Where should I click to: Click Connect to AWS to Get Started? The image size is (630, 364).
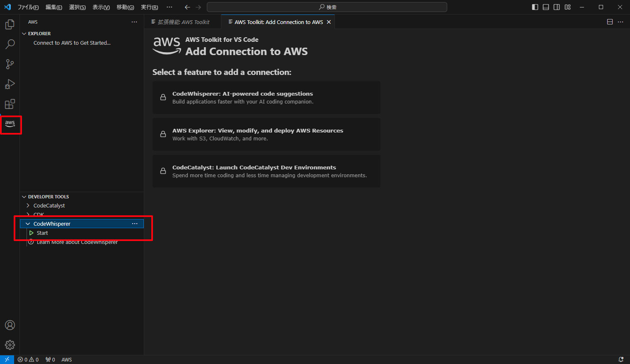72,43
